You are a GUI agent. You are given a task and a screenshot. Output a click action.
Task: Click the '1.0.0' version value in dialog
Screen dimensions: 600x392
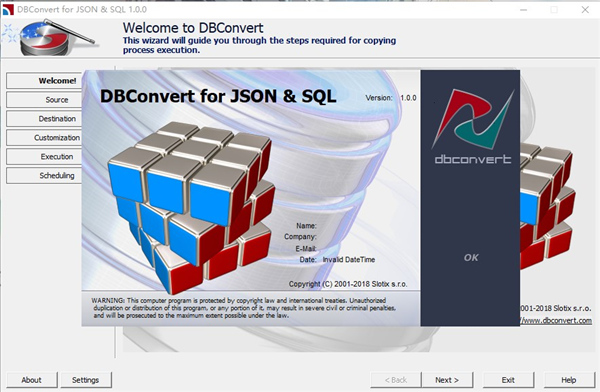coord(408,98)
